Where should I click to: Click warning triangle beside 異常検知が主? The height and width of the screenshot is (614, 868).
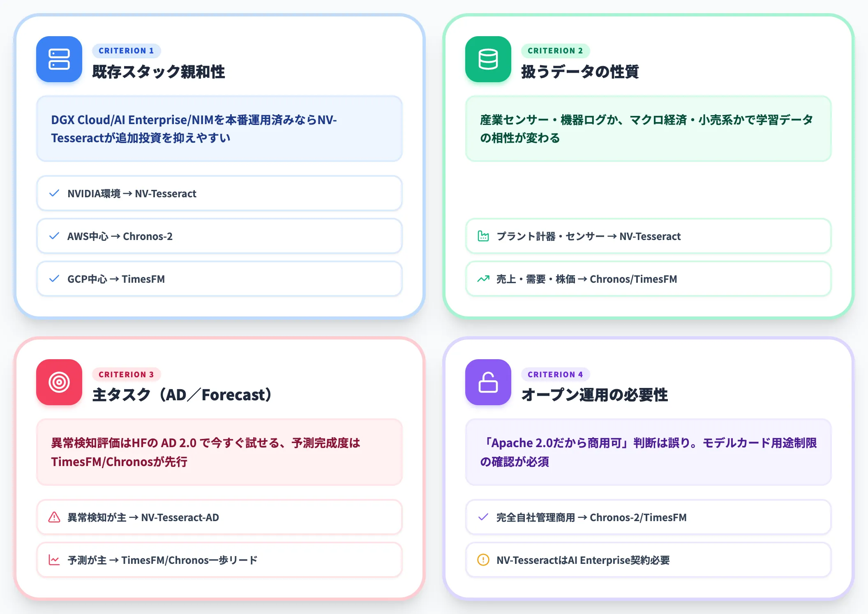pyautogui.click(x=54, y=517)
